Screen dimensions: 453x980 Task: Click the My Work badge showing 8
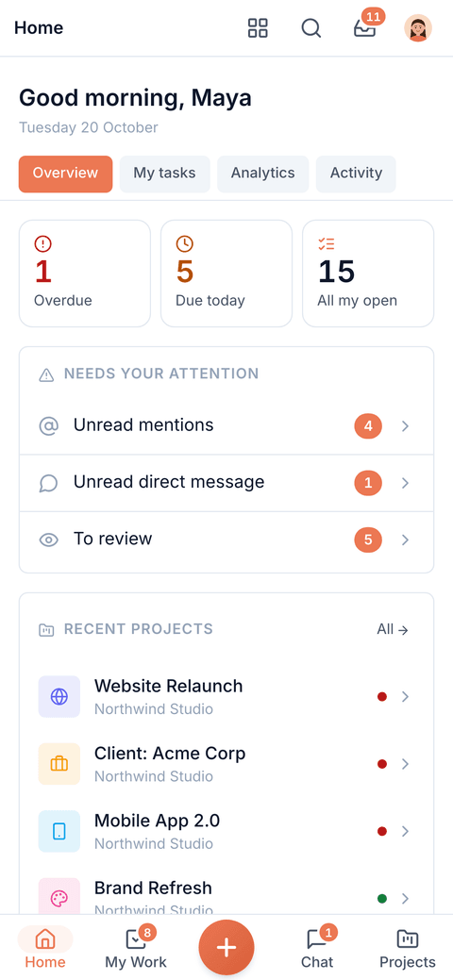point(147,933)
